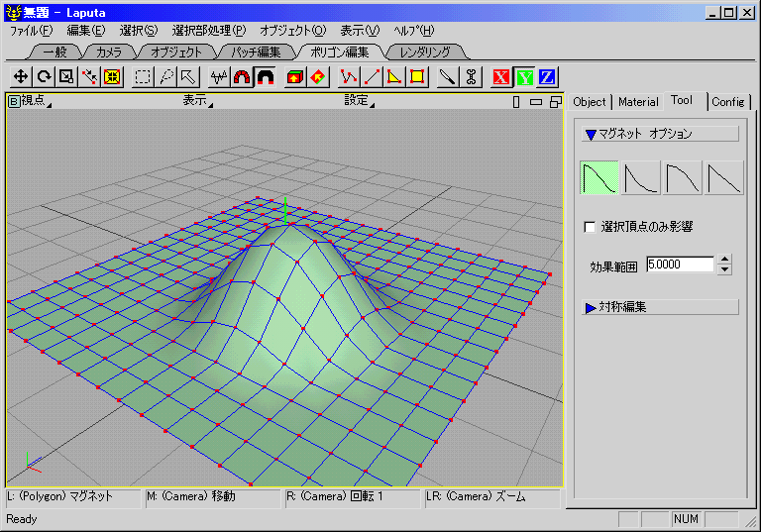Collapse the マグネット オプション section
The image size is (761, 532).
point(660,134)
